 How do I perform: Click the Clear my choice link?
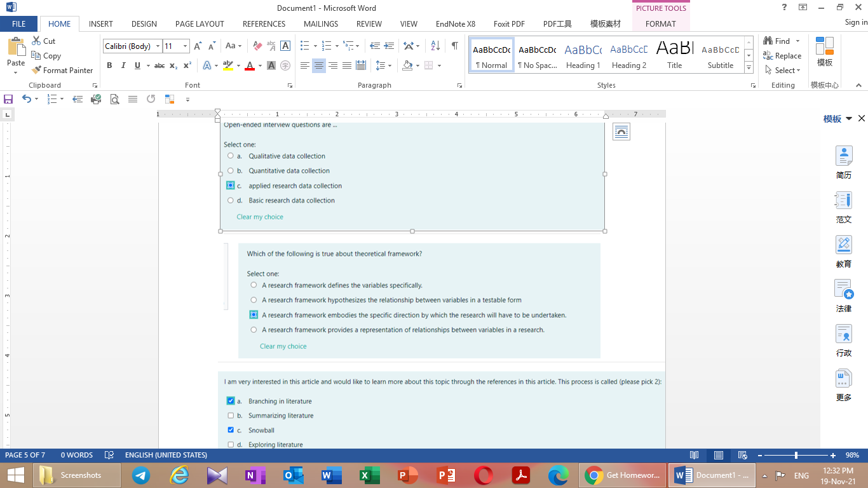pyautogui.click(x=260, y=217)
